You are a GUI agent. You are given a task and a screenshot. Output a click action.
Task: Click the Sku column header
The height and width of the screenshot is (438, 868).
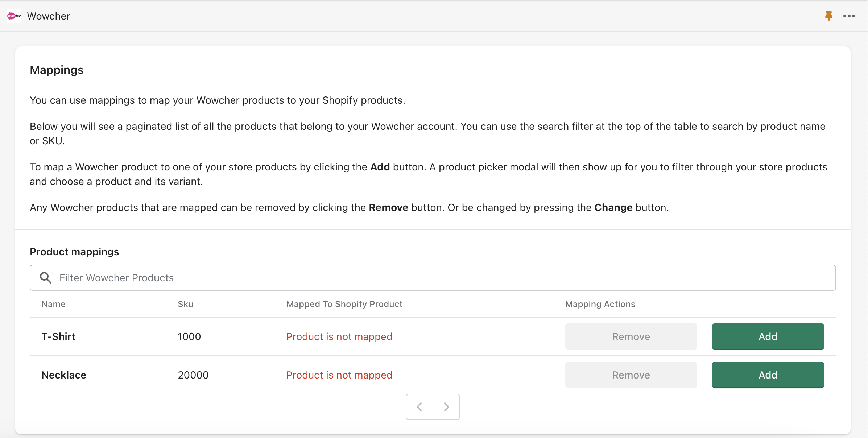click(185, 304)
